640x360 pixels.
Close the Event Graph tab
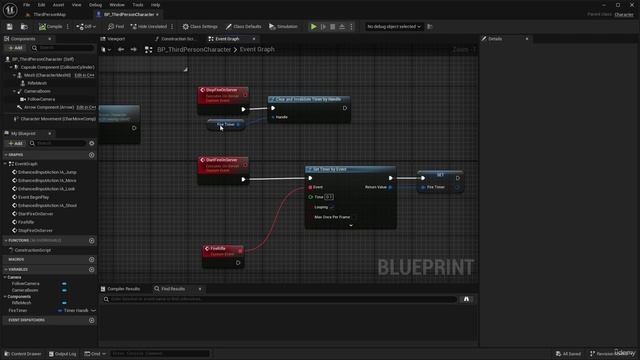point(254,39)
